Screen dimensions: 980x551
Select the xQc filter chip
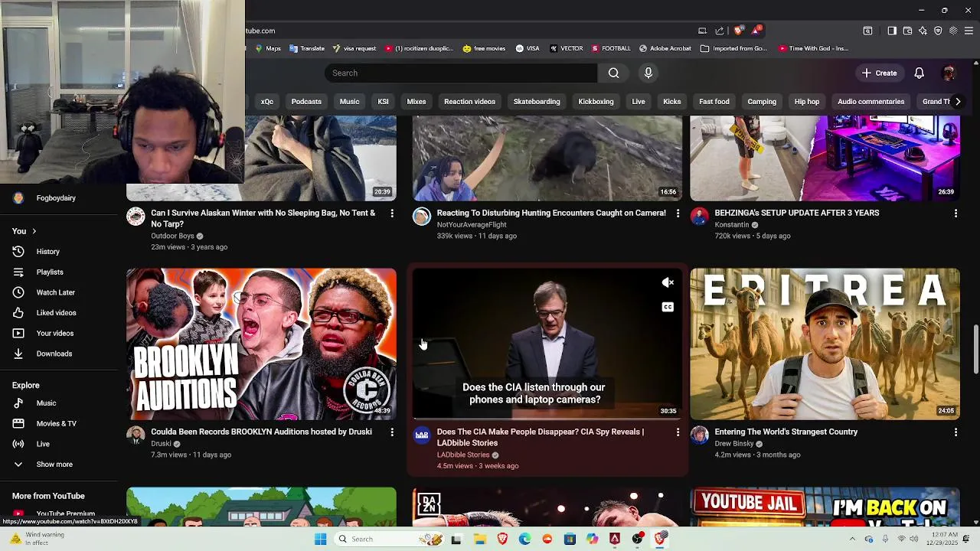click(266, 102)
